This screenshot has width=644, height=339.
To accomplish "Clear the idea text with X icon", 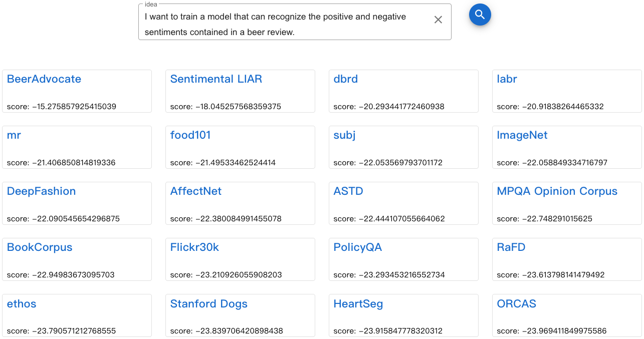I will tap(438, 20).
